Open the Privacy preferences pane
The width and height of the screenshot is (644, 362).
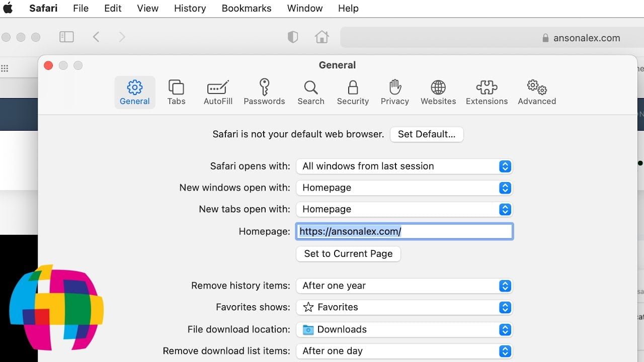pos(394,92)
